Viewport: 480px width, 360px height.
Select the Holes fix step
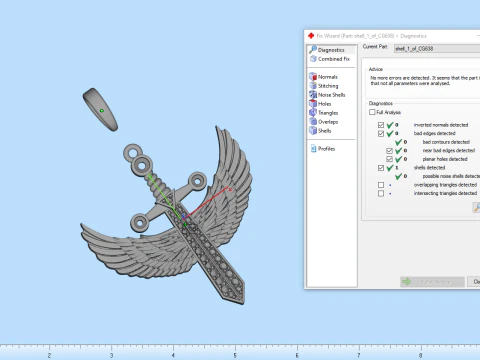click(320, 104)
